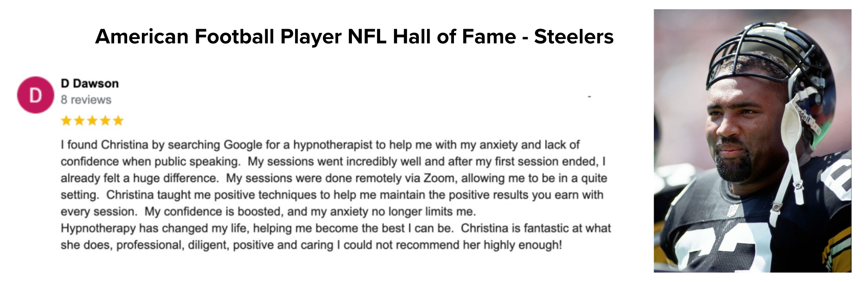Click the fifth yellow rating star
This screenshot has height=282, width=868.
(x=118, y=121)
